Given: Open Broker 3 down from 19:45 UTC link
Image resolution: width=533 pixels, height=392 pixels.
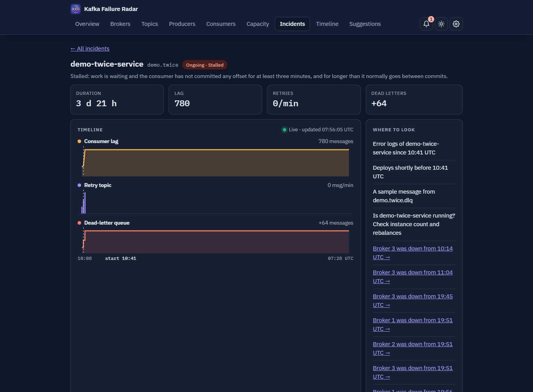Looking at the screenshot, I should pos(413,301).
